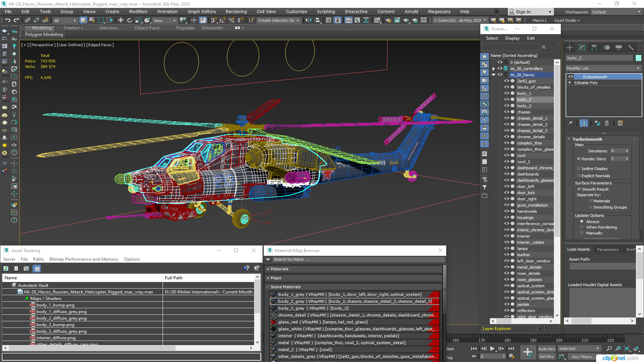Click Set Key button
The width and height of the screenshot is (644, 362).
pyautogui.click(x=546, y=357)
